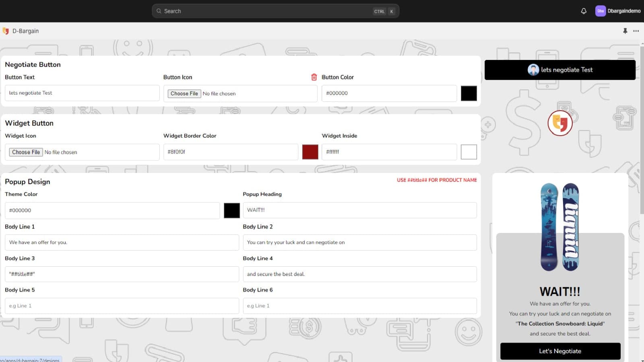Choose file for Widget Icon
The image size is (644, 362).
[26, 152]
